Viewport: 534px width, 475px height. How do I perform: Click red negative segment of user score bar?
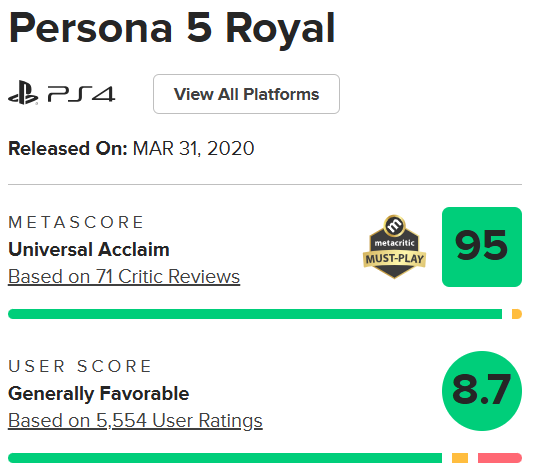(x=500, y=458)
